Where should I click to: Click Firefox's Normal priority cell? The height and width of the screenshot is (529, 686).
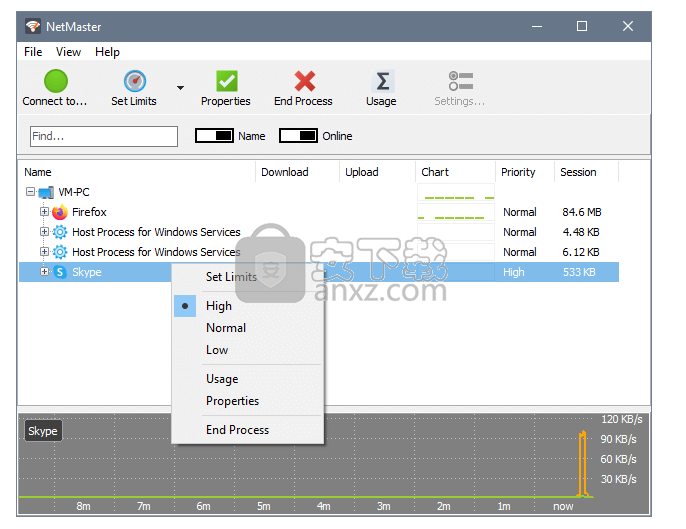[520, 212]
